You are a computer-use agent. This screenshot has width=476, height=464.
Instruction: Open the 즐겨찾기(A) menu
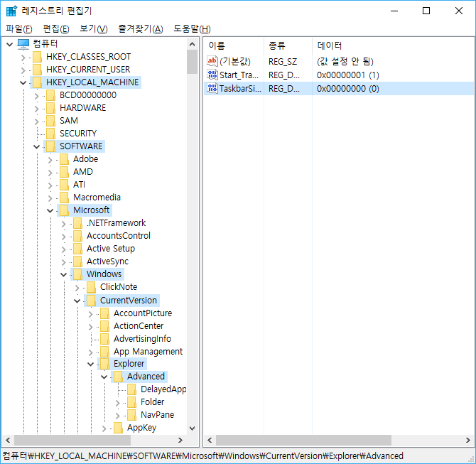point(141,29)
